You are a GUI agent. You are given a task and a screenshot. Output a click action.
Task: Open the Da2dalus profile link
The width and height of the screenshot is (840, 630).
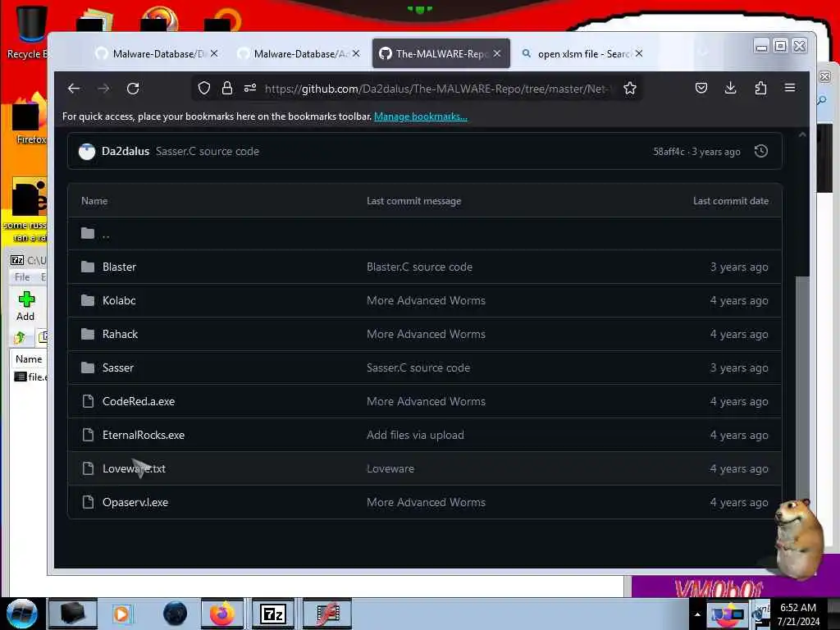126,151
